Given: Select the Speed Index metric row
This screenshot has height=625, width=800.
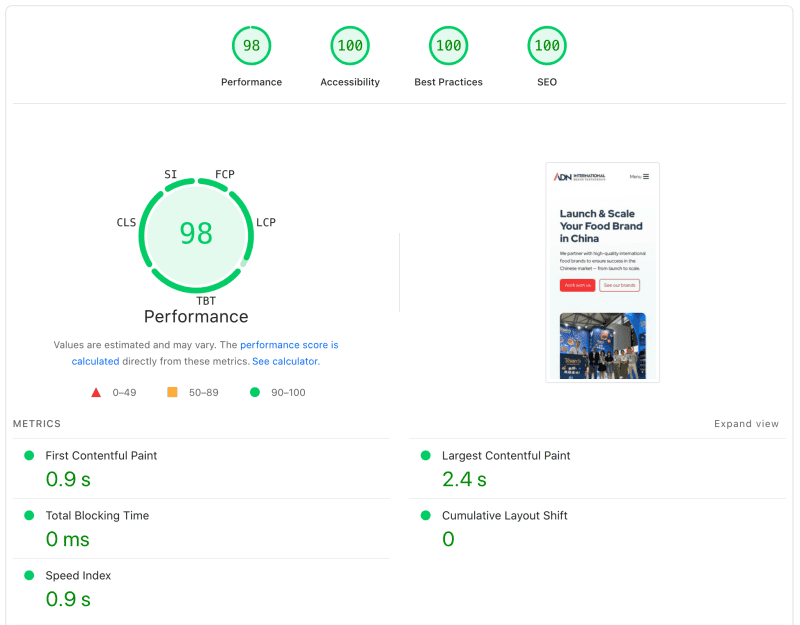Looking at the screenshot, I should [x=78, y=576].
